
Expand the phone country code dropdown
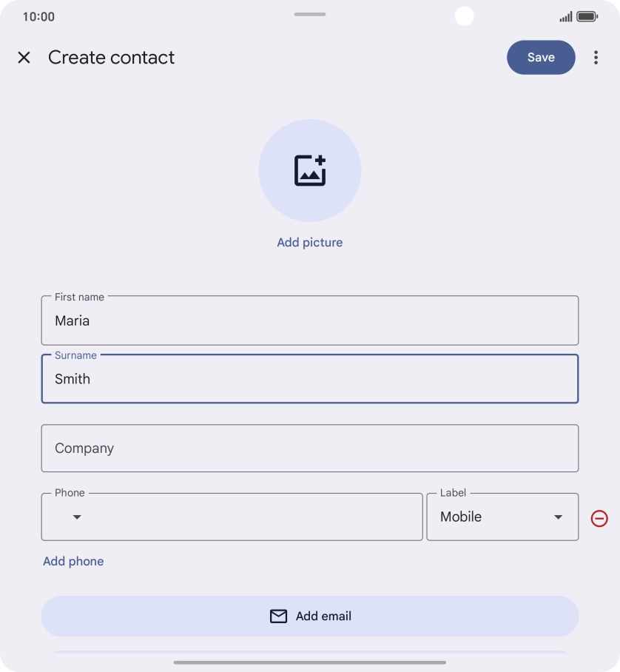coord(77,517)
